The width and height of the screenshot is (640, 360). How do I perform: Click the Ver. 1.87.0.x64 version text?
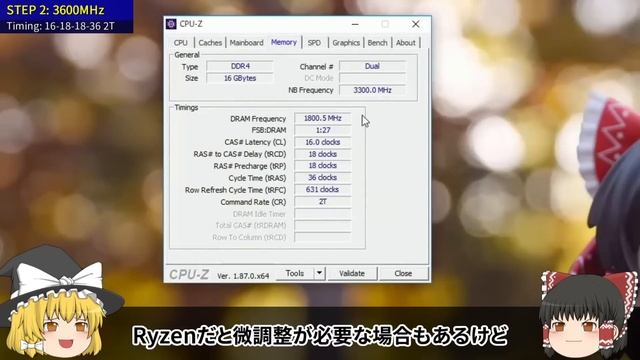243,276
